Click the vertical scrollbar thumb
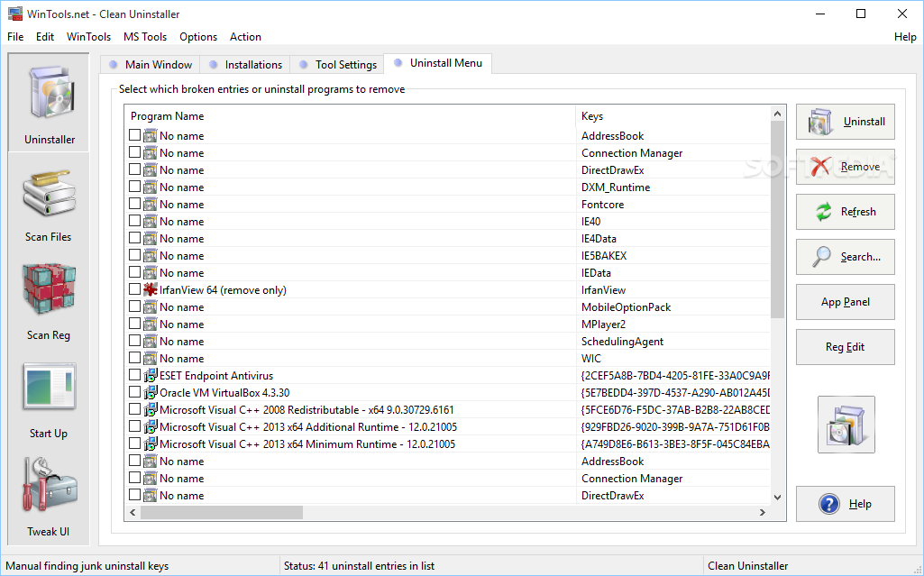The height and width of the screenshot is (576, 924). point(777,220)
